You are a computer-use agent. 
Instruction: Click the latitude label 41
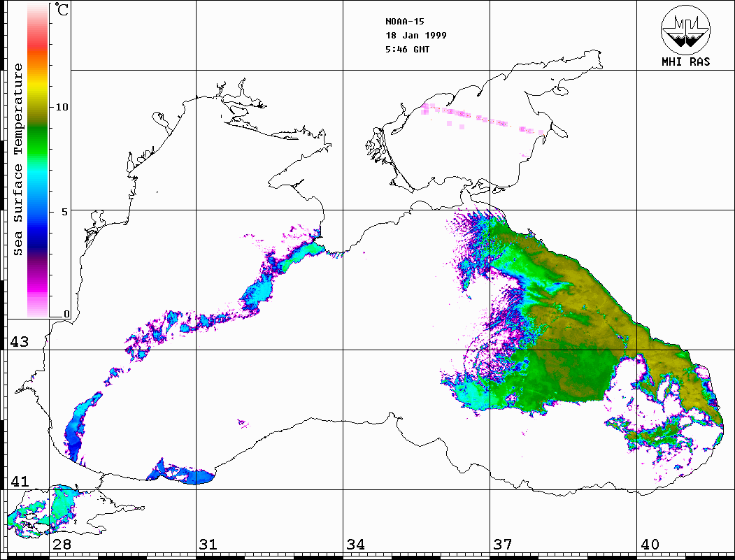pos(19,481)
